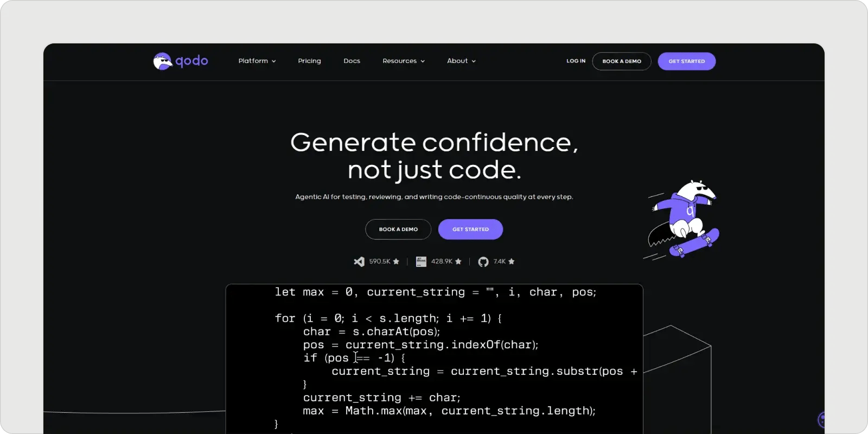Click the star next to 590.5K
Image resolution: width=868 pixels, height=434 pixels.
(396, 261)
